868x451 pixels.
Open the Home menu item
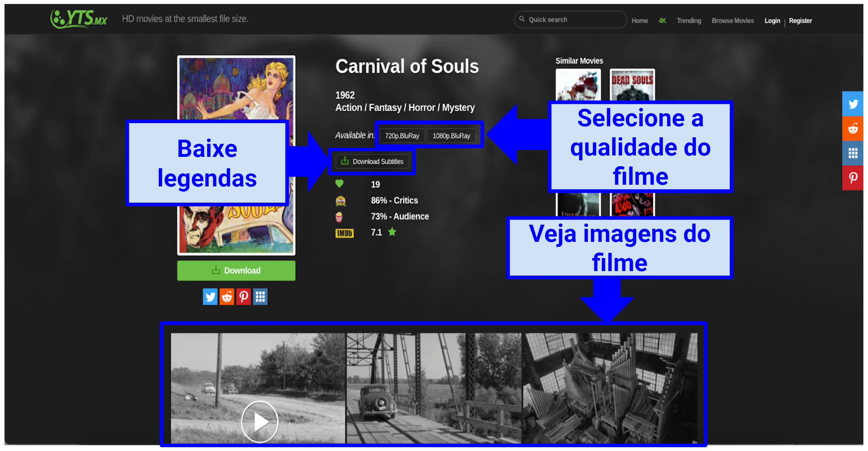(x=639, y=21)
